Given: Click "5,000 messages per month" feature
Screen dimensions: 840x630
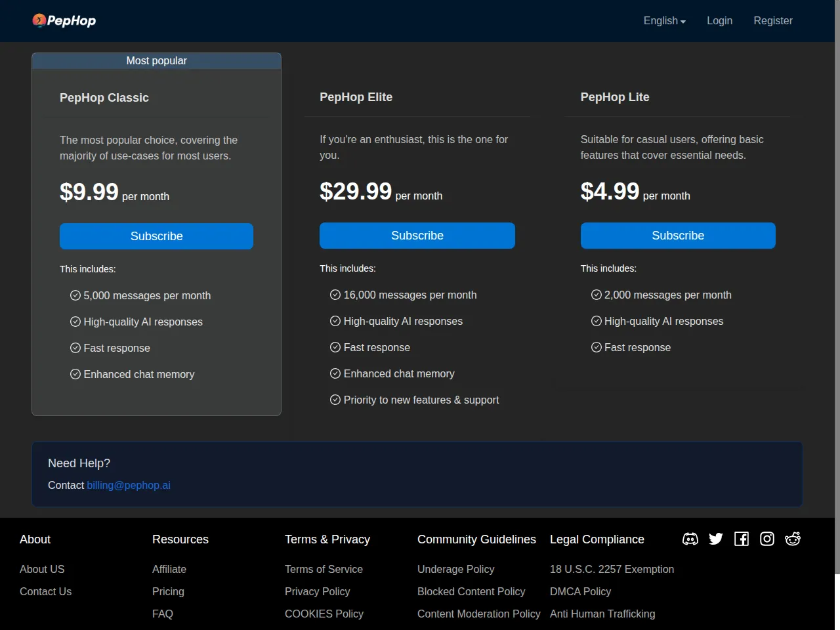Looking at the screenshot, I should [147, 295].
